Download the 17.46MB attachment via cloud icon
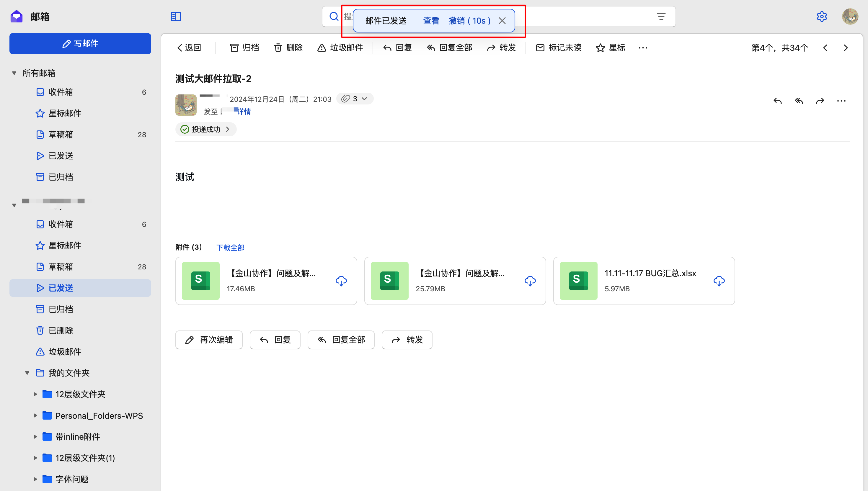The height and width of the screenshot is (491, 868). (x=341, y=281)
